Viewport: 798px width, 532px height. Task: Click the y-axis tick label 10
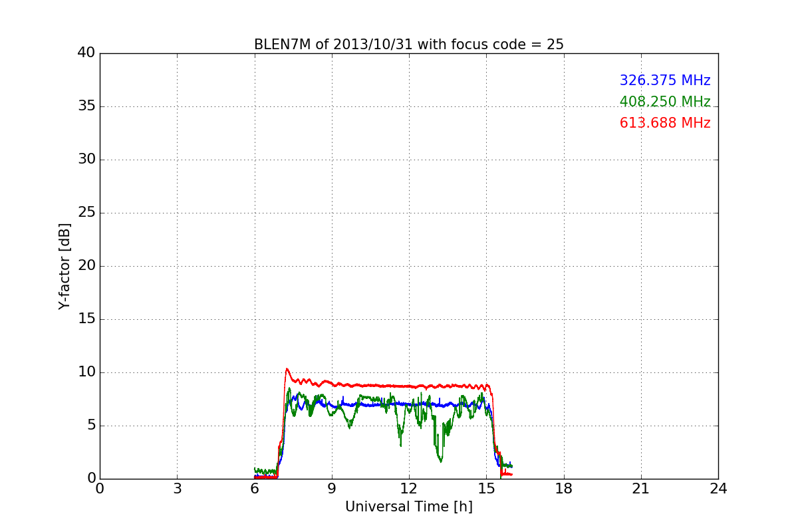coord(86,372)
